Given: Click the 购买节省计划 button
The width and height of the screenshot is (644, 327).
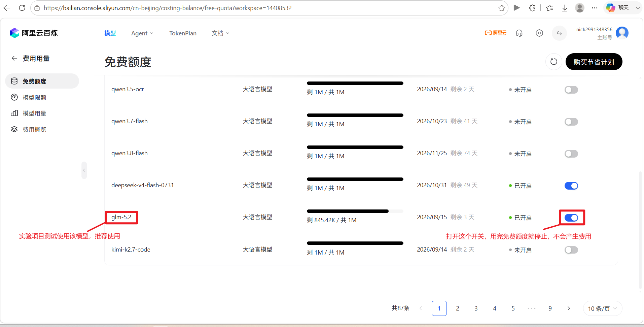Looking at the screenshot, I should (594, 62).
